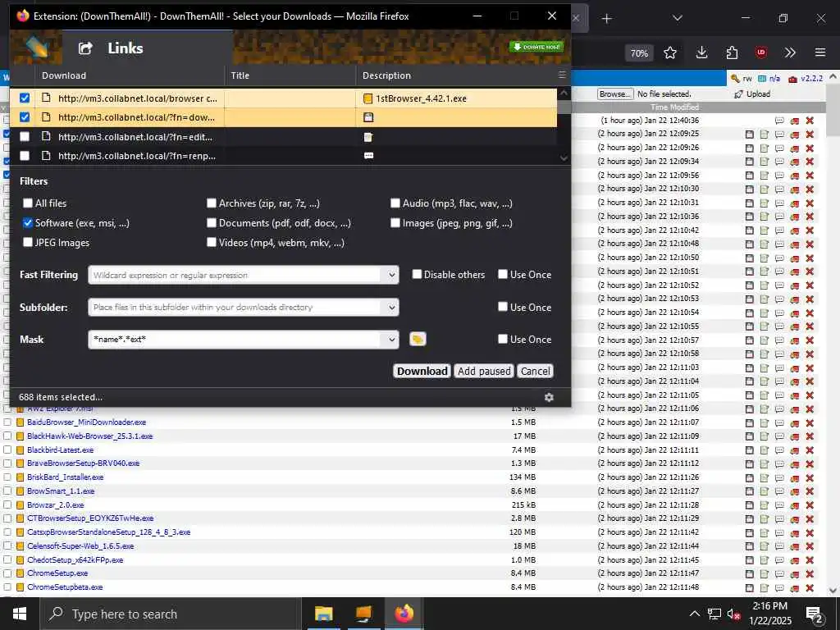
Task: Click the Add paused button
Action: (x=484, y=372)
